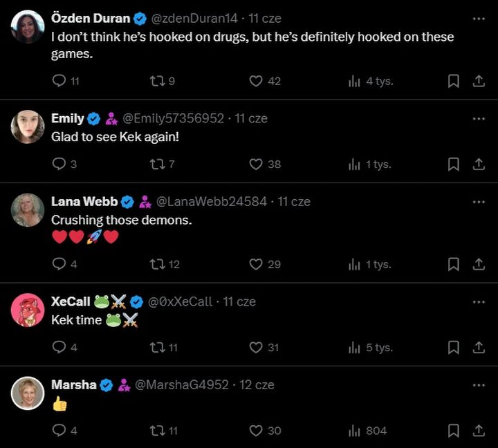Open more options on Lana Webb's tweet
This screenshot has width=498, height=448.
point(479,201)
